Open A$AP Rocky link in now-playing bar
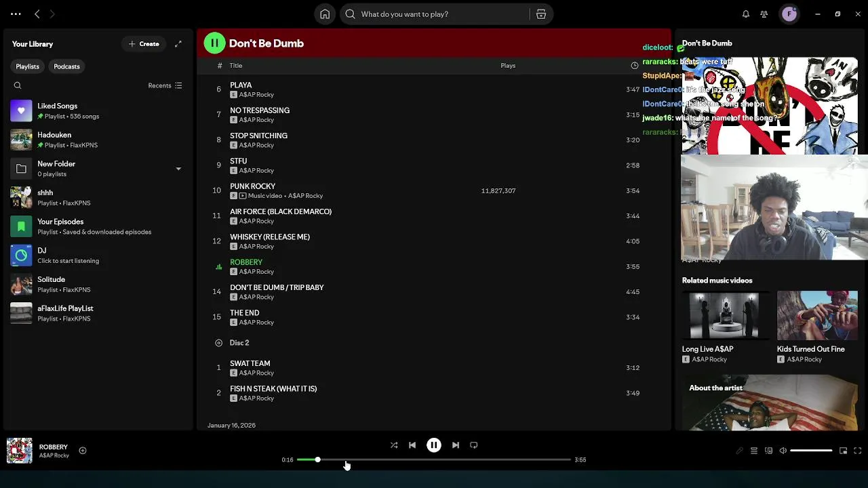Viewport: 868px width, 488px height. pyautogui.click(x=54, y=456)
